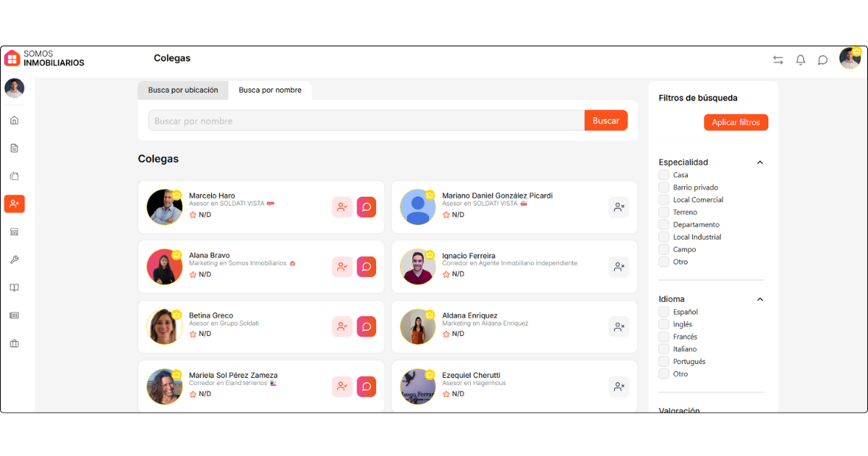868x456 pixels.
Task: Click the swap arrows icon in header
Action: [x=778, y=60]
